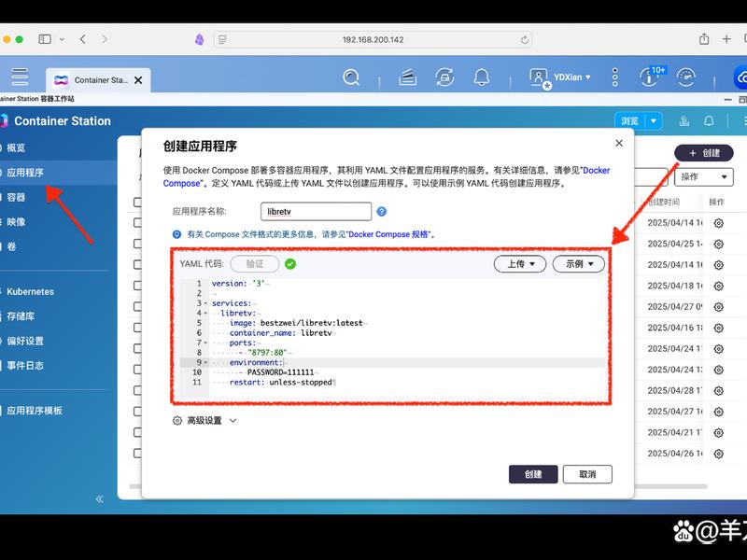Screen dimensions: 747x560
Task: Open the 上传 upload dropdown
Action: tap(520, 264)
